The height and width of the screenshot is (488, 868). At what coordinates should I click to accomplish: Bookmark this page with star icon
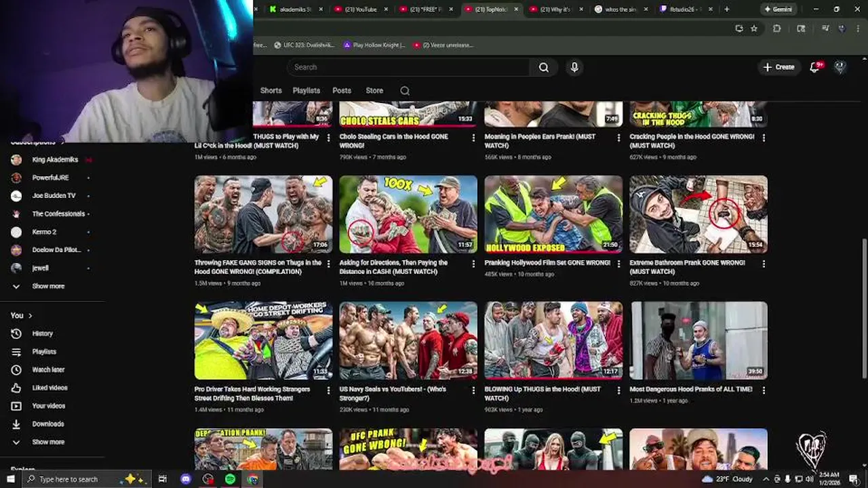tap(754, 28)
